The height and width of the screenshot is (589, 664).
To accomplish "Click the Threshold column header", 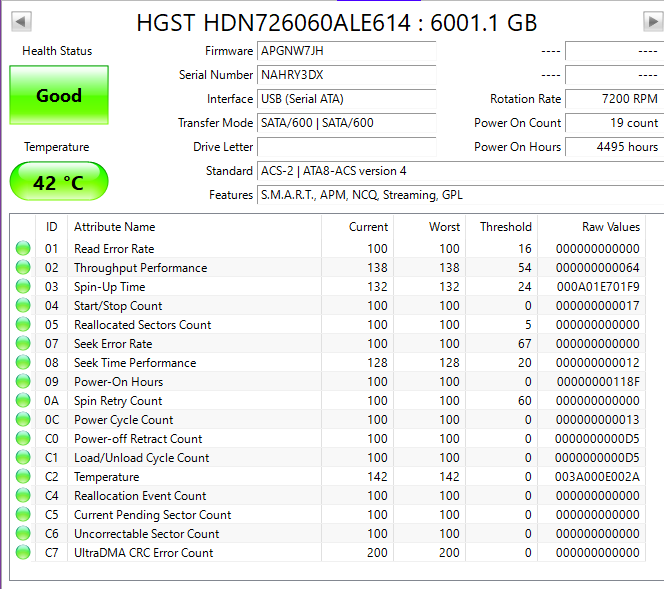I will click(505, 227).
